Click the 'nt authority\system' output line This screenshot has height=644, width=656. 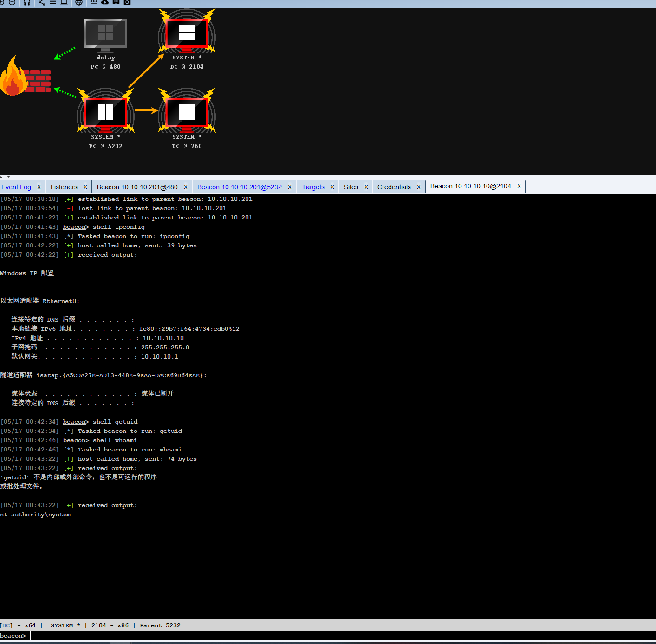tap(35, 515)
